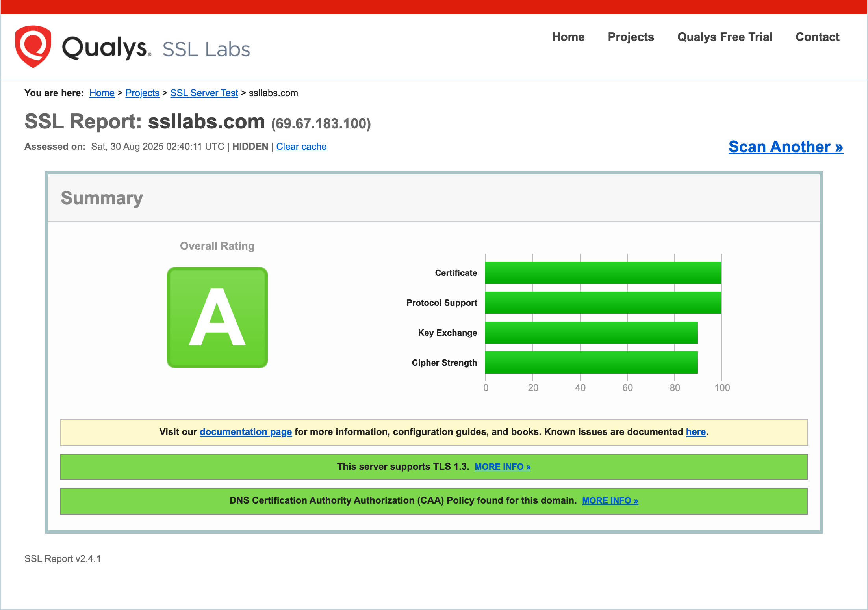Open the Home navigation menu item
Screen dimensions: 868x610
pos(568,37)
